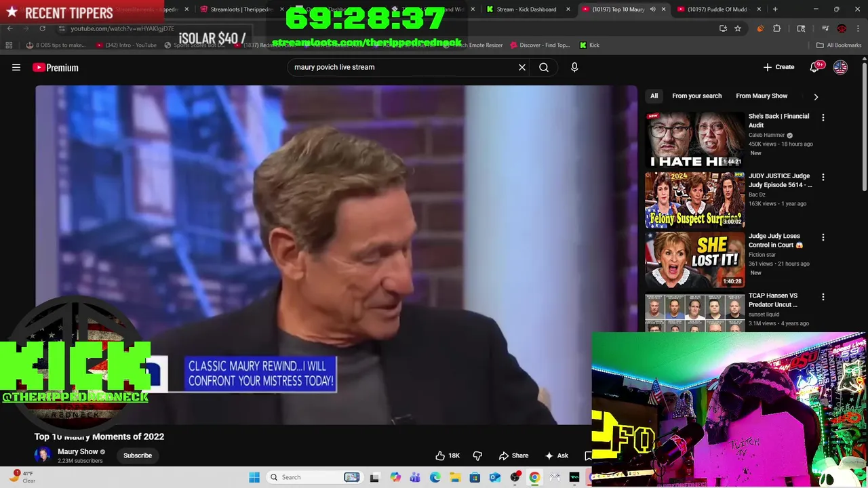Open 8 OBS tips bookmark
The width and height of the screenshot is (868, 488).
56,45
